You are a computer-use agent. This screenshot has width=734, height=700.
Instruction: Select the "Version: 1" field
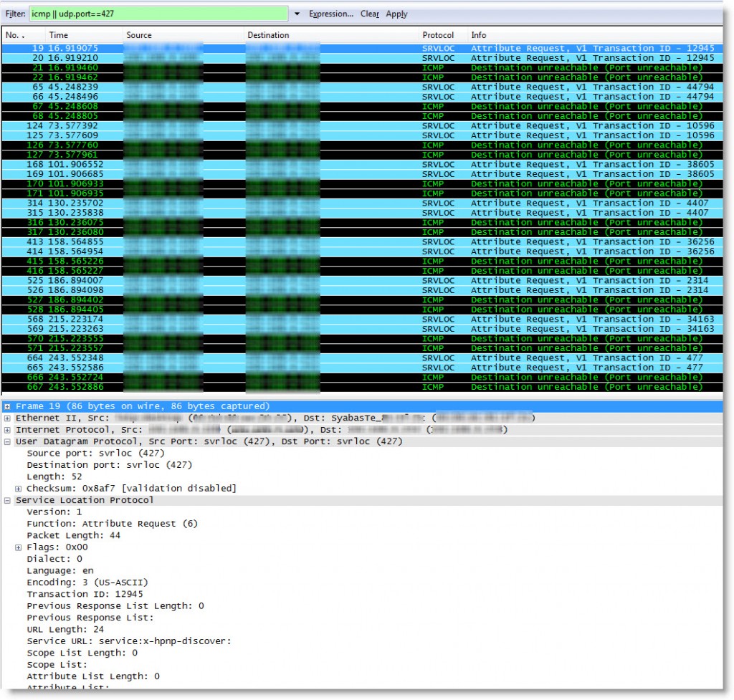pyautogui.click(x=54, y=512)
